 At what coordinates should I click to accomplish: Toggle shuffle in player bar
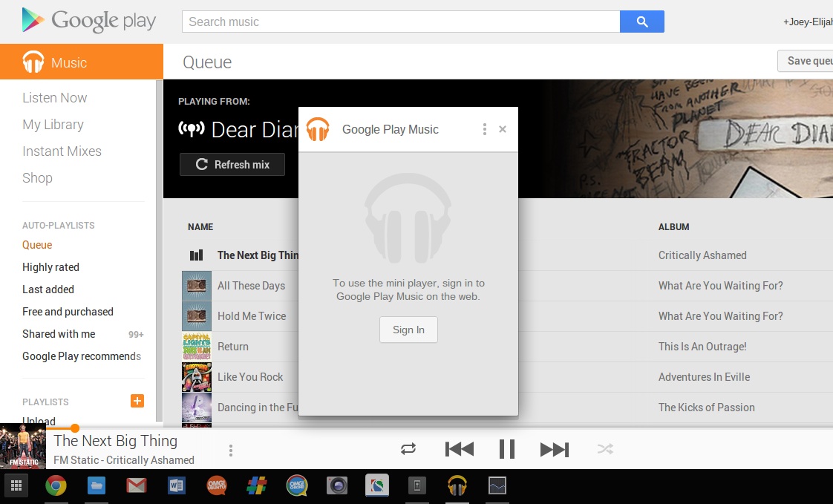(605, 449)
